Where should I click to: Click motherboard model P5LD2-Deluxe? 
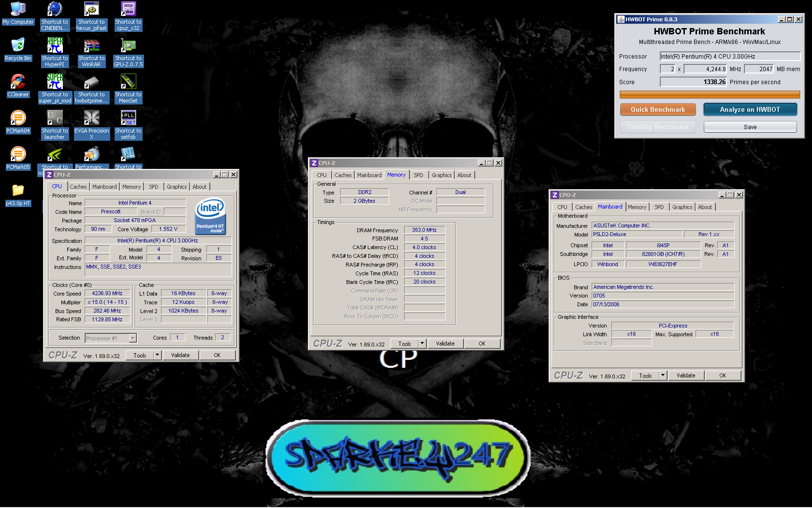(x=637, y=234)
